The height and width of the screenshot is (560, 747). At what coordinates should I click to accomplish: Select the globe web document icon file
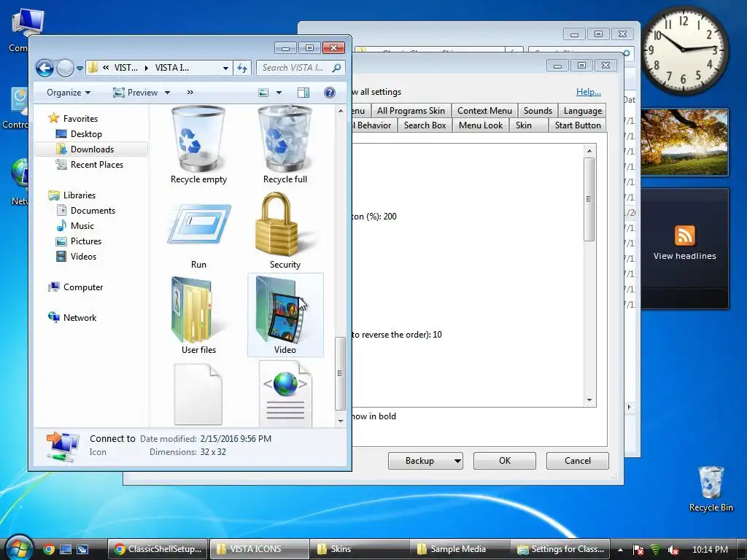pyautogui.click(x=285, y=394)
